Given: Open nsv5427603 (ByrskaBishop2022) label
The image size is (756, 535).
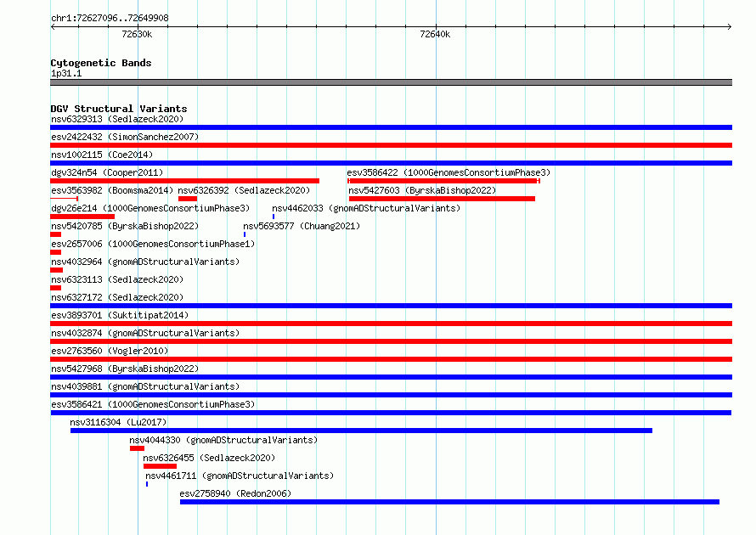Looking at the screenshot, I should point(422,190).
